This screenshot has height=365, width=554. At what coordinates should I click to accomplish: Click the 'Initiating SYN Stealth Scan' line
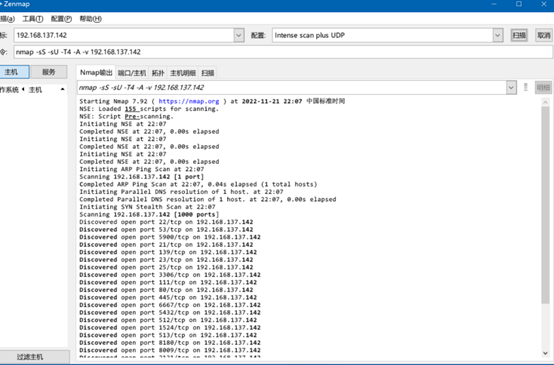point(147,207)
